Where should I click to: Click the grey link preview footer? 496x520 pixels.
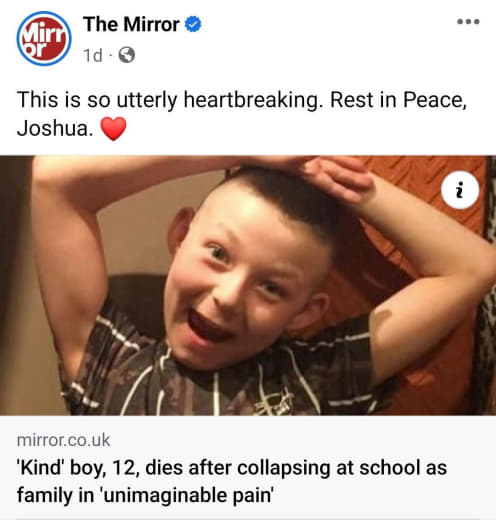(248, 467)
